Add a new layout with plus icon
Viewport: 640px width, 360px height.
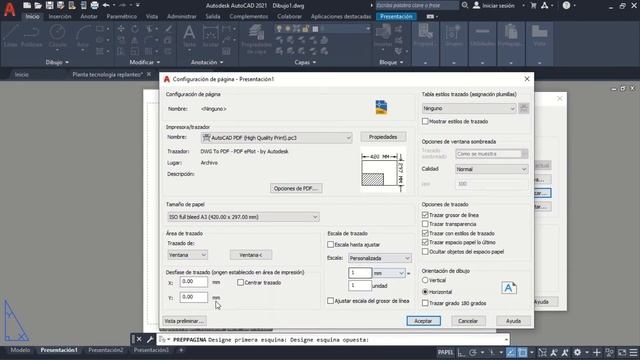pos(181,350)
